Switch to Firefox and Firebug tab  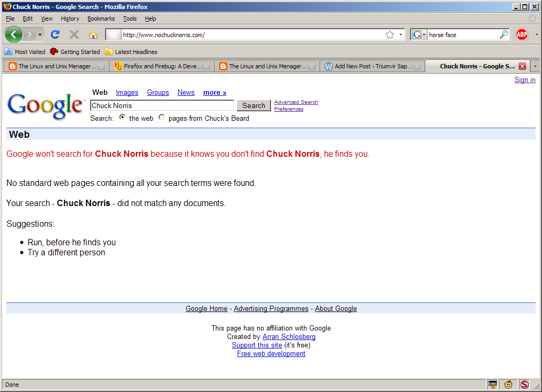click(162, 66)
